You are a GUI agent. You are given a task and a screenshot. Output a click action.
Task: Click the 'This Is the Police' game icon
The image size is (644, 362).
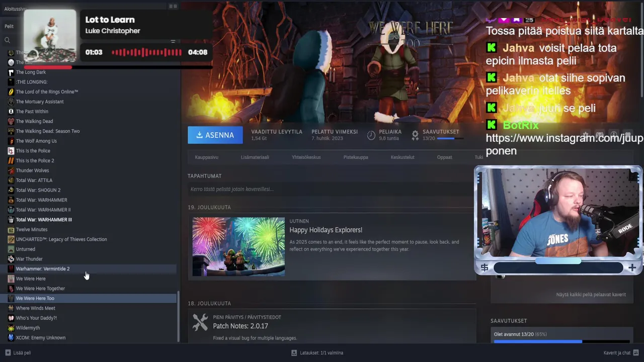[11, 151]
